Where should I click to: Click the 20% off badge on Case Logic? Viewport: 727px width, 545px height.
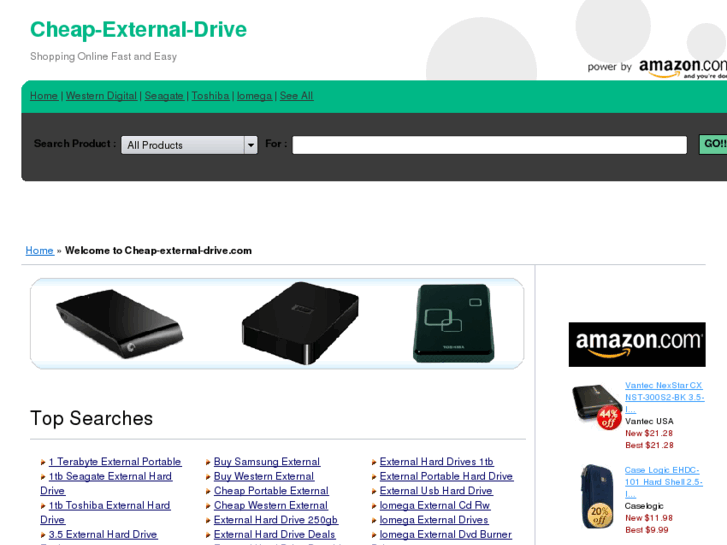[599, 515]
